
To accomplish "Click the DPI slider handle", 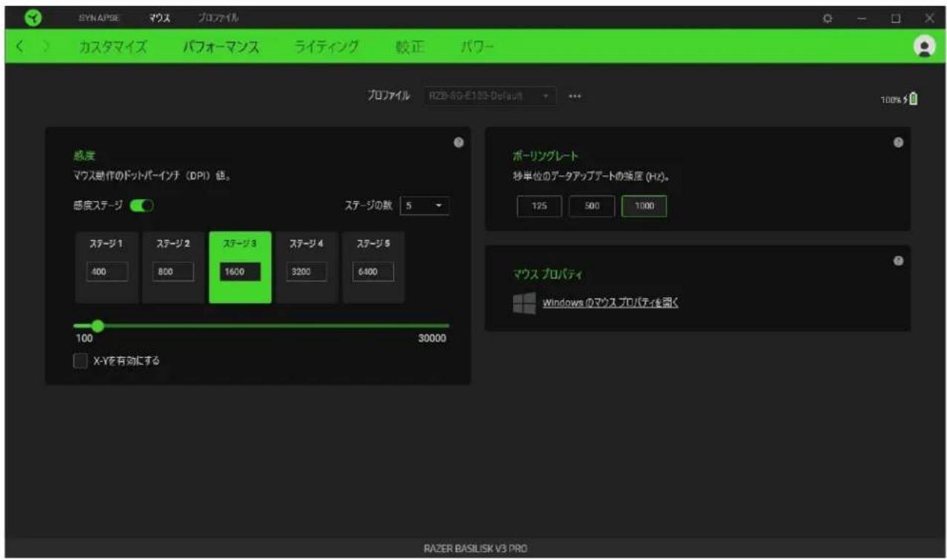I will click(97, 325).
